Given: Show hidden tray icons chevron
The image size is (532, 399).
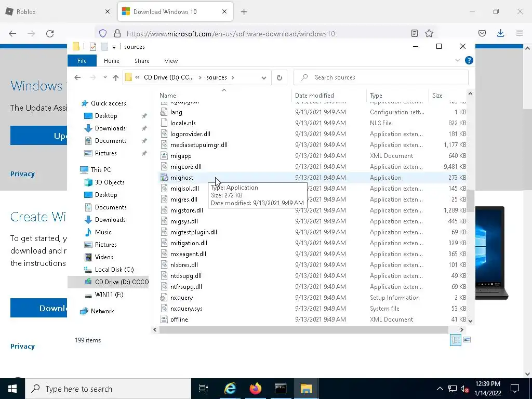Looking at the screenshot, I should point(440,389).
